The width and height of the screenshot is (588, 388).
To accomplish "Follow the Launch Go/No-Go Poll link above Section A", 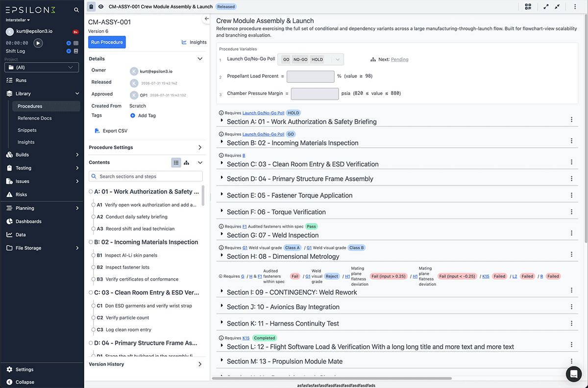I will click(x=263, y=113).
